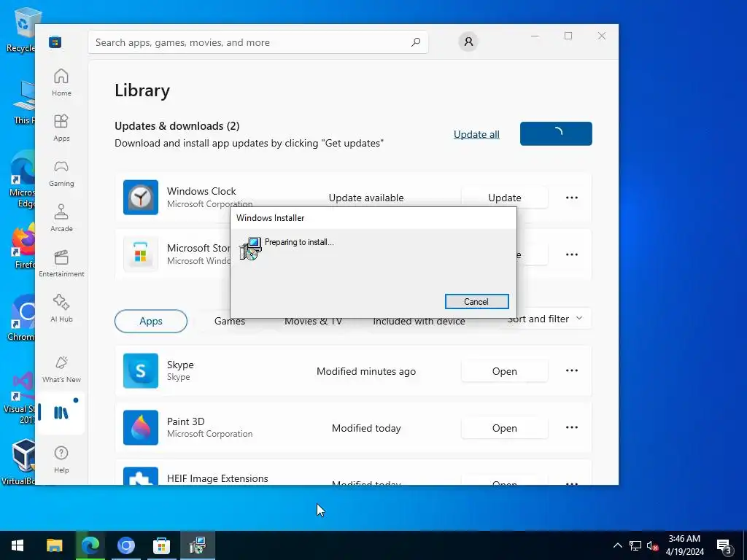Open the notification center in taskbar
This screenshot has width=747, height=560.
coord(724,545)
